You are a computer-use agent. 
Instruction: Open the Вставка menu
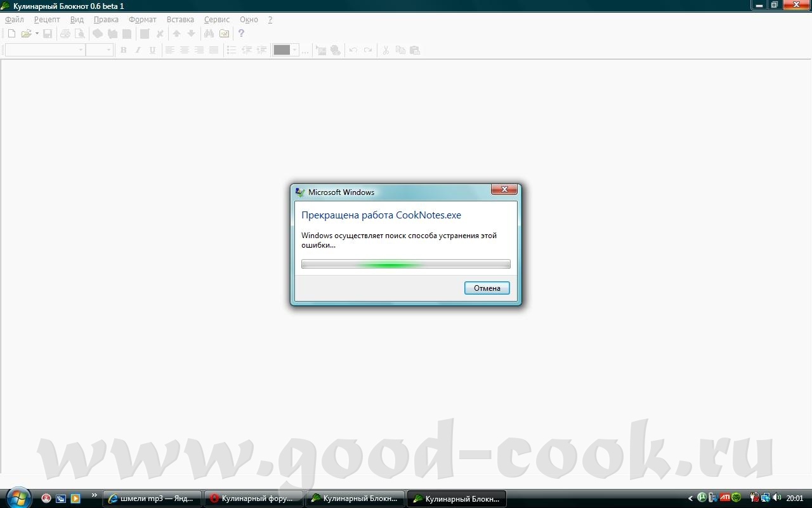click(180, 20)
